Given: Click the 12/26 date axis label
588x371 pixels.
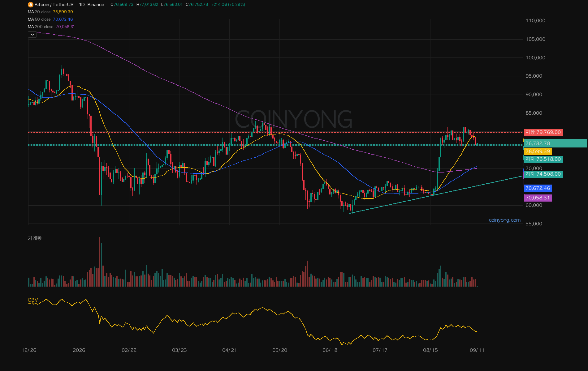Looking at the screenshot, I should [x=29, y=350].
